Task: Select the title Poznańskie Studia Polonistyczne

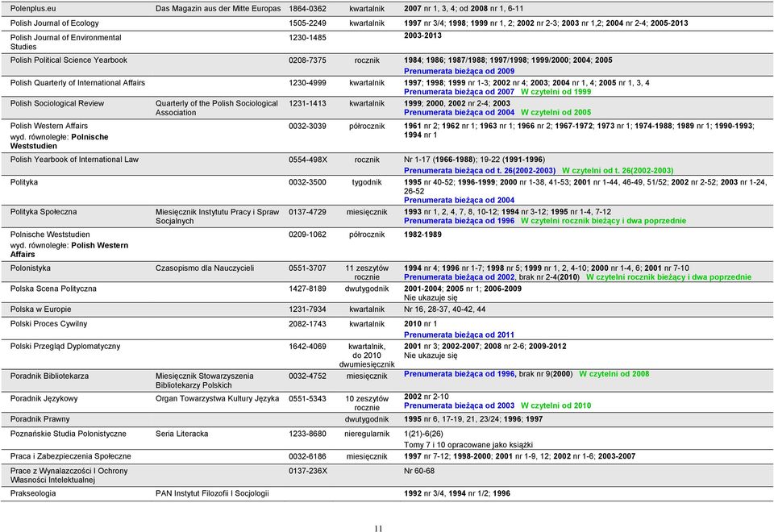Action: 68,434
